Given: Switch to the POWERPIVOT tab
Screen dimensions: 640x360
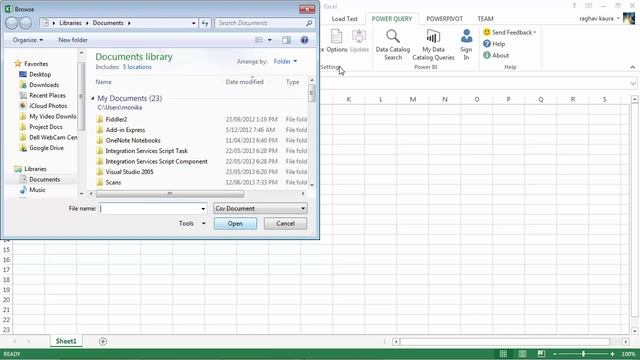Looking at the screenshot, I should pyautogui.click(x=444, y=19).
